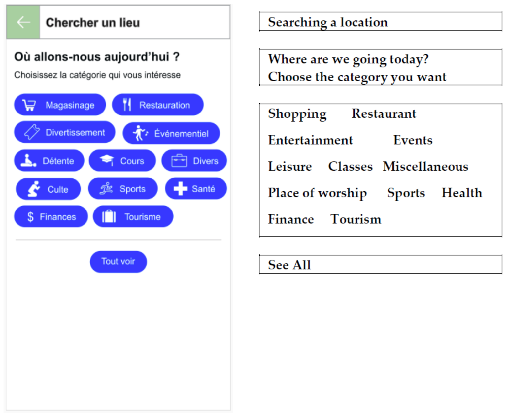Click the suitcase icon on Tourisme
This screenshot has height=420, width=508.
point(109,217)
